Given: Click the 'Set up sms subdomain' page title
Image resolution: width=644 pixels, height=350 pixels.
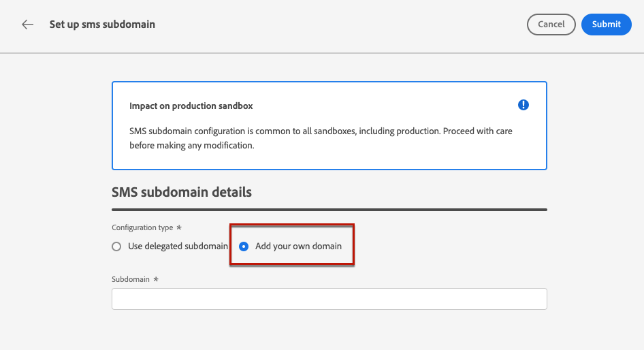Looking at the screenshot, I should (102, 25).
